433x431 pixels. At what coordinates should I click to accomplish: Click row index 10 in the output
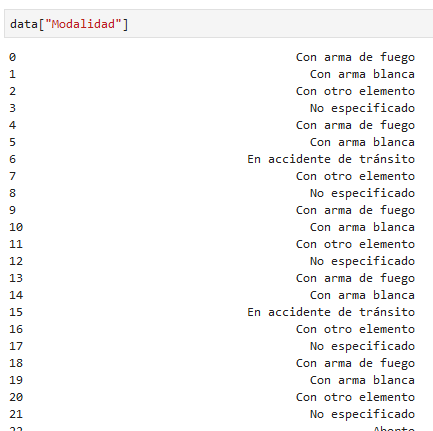pos(16,227)
